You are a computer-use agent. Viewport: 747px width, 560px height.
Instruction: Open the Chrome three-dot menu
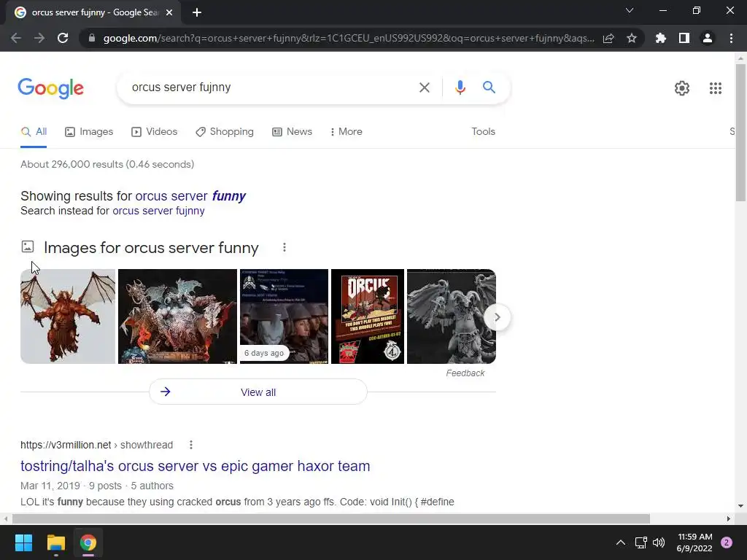pyautogui.click(x=731, y=38)
